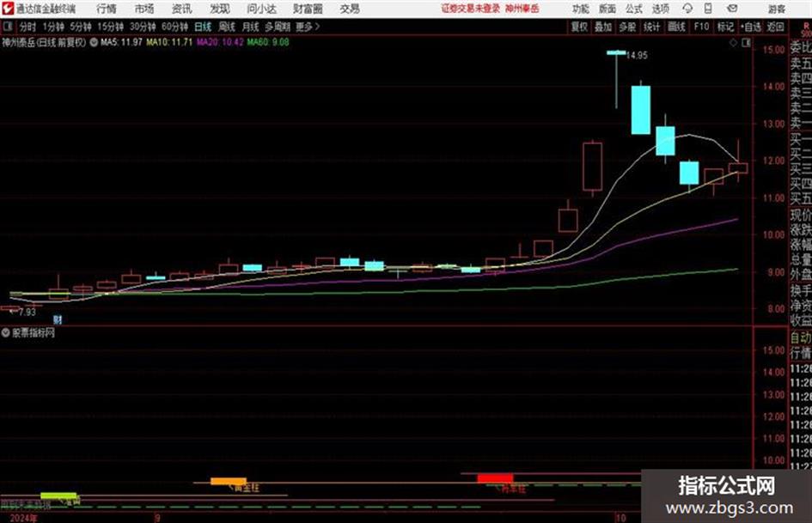Open MA indicator settings dropdown arrow
The height and width of the screenshot is (523, 812).
tap(94, 42)
